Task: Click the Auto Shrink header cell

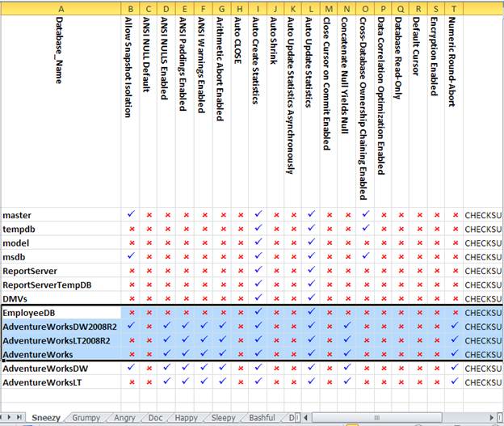Action: click(x=275, y=111)
